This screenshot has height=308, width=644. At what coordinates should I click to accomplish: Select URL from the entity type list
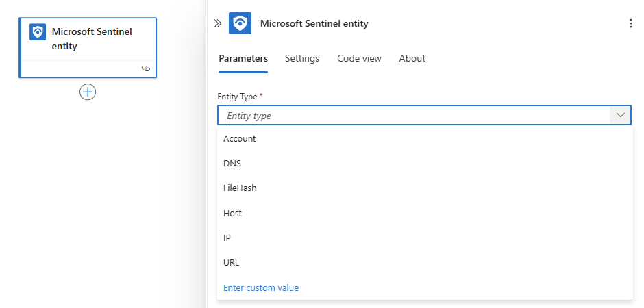(x=232, y=262)
